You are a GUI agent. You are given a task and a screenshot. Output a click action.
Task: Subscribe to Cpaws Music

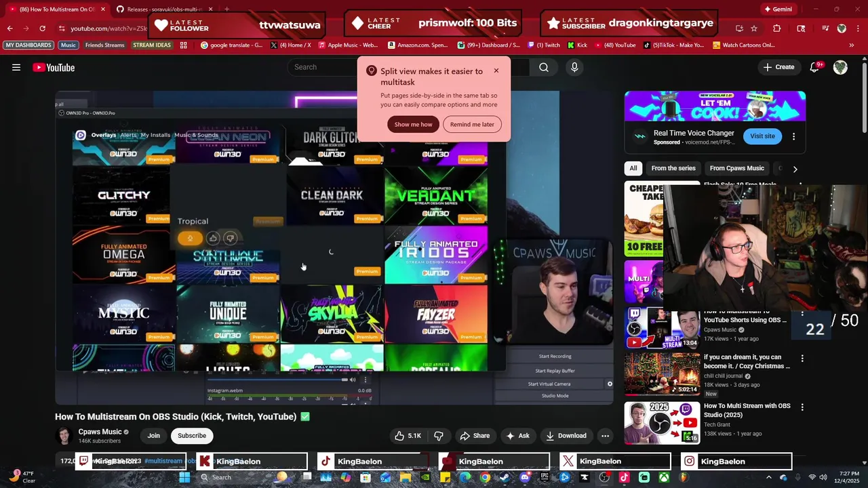tap(192, 436)
